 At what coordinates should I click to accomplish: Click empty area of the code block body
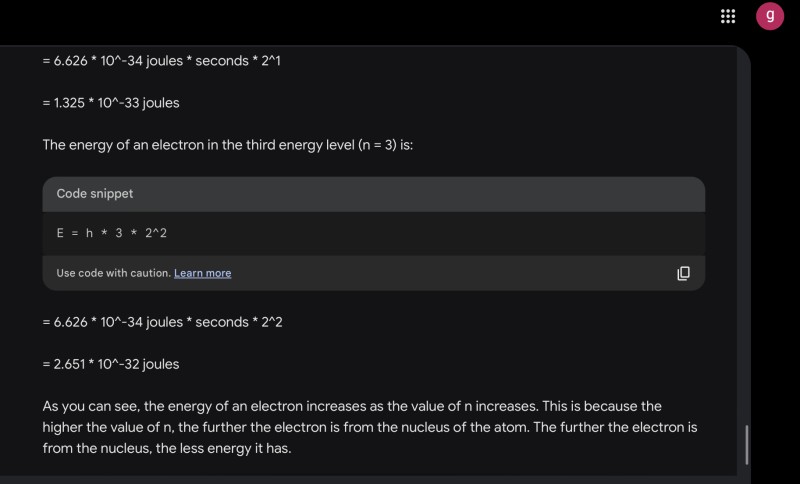(450, 233)
